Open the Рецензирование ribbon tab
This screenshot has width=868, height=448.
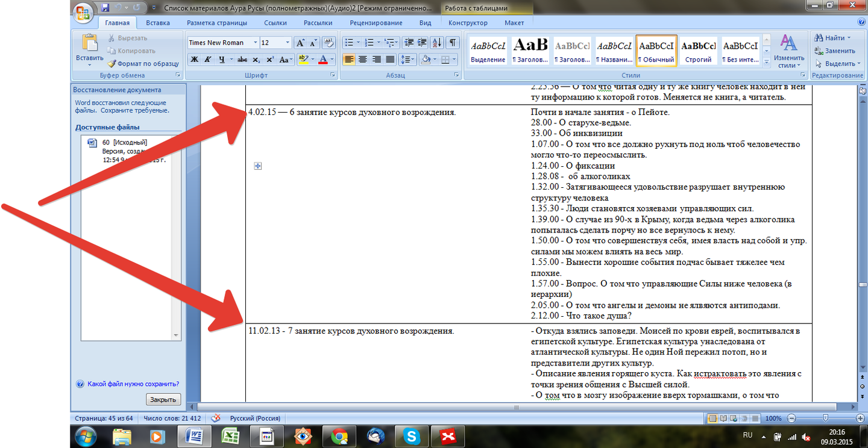(376, 23)
